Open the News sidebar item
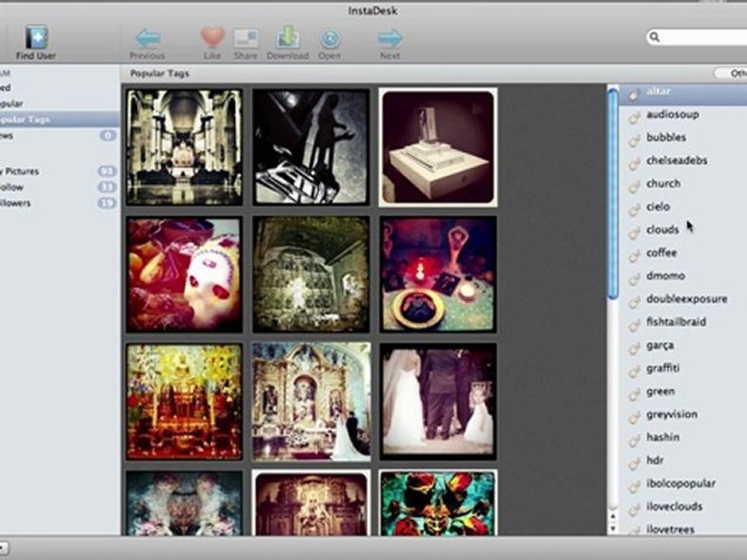The image size is (747, 560). 60,135
